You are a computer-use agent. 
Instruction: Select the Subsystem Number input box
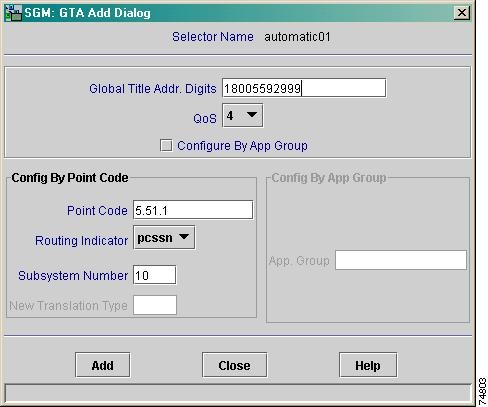[155, 275]
